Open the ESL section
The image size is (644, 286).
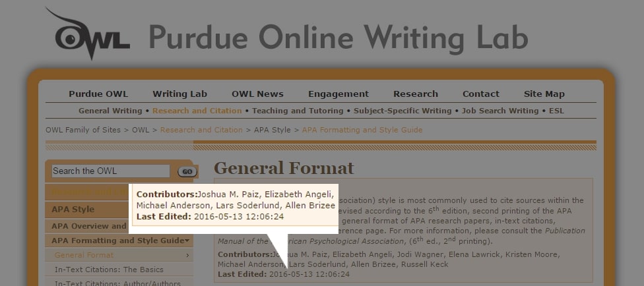click(x=556, y=111)
